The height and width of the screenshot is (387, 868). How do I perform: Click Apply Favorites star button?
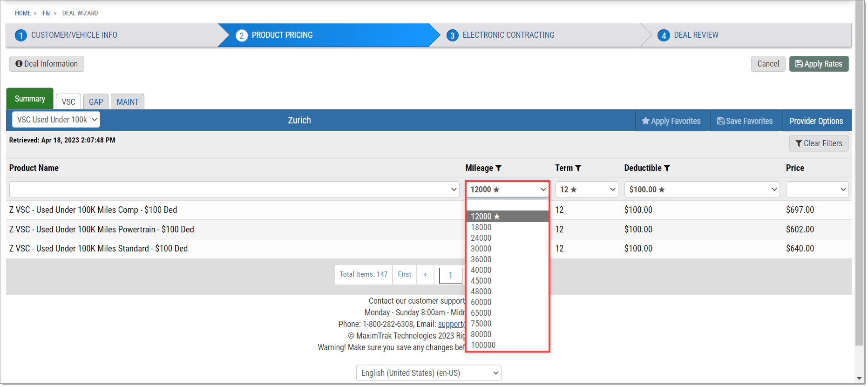point(671,121)
